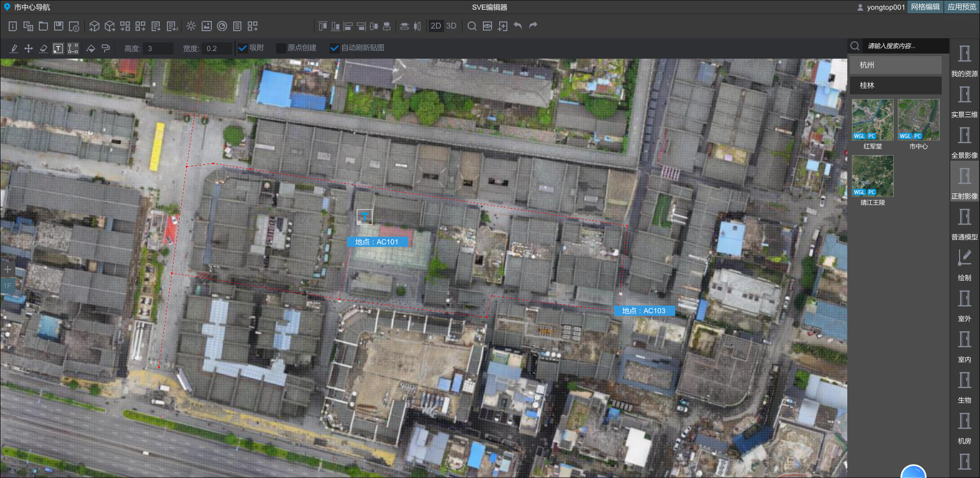980x478 pixels.
Task: Enable the 吸附 snap checkbox
Action: 243,48
